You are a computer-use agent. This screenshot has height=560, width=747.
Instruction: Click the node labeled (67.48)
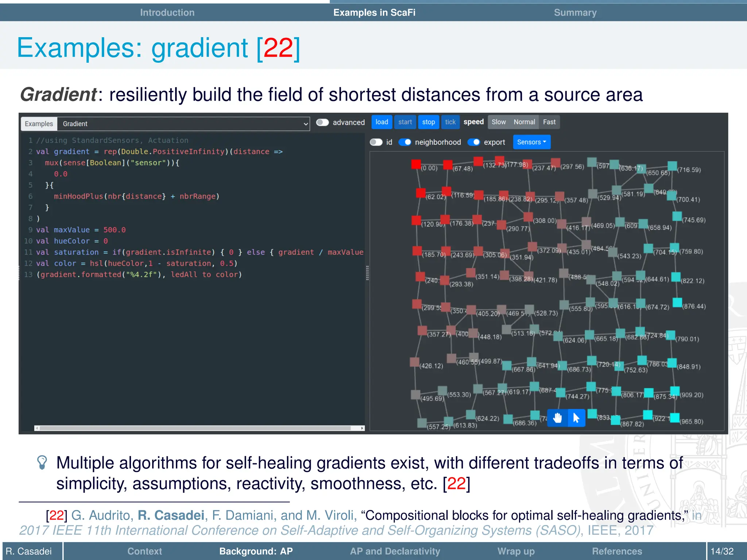(x=448, y=165)
